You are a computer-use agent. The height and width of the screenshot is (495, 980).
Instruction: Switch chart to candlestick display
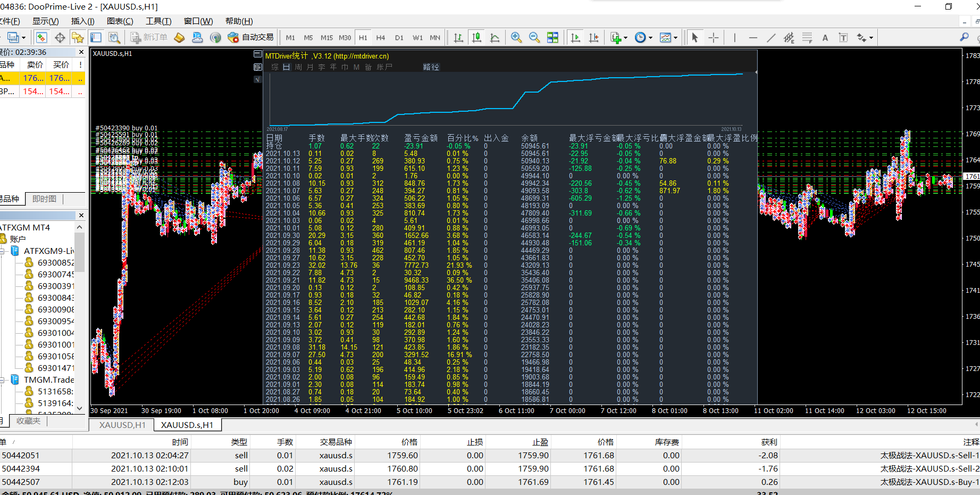tap(476, 37)
